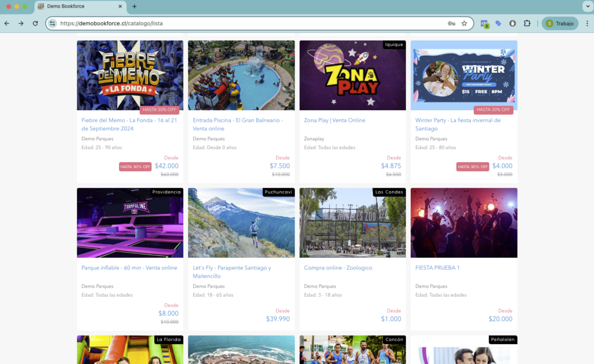
Task: Click the $8.000 Parque inflable price
Action: tap(168, 314)
